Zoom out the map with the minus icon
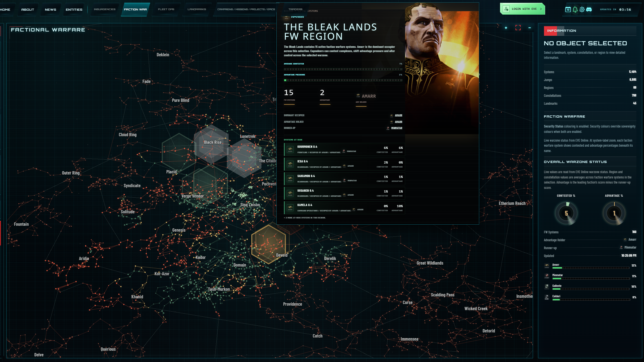The width and height of the screenshot is (644, 362). point(530,28)
